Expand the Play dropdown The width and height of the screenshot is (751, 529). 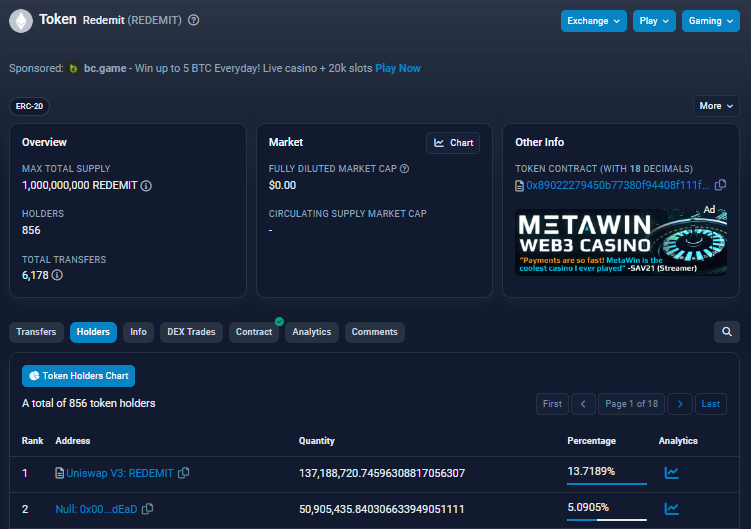pos(654,21)
